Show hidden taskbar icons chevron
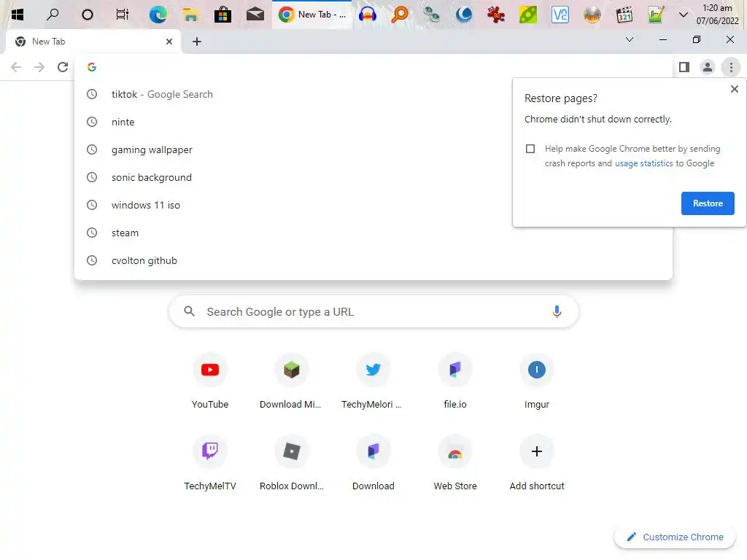747x560 pixels. click(x=683, y=15)
